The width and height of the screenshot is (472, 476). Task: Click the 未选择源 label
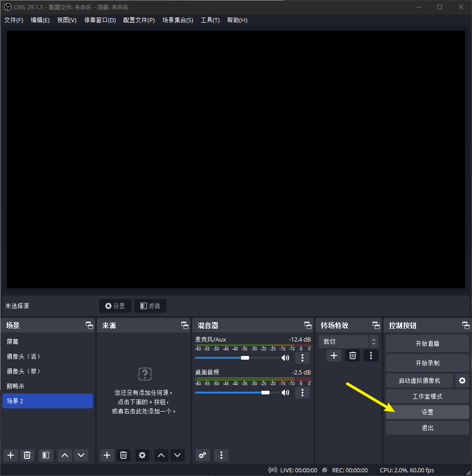[x=17, y=306]
